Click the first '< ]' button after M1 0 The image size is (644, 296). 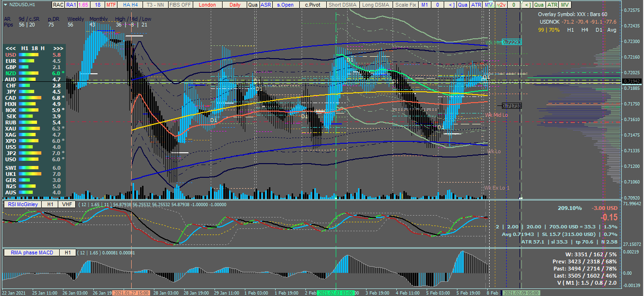(451, 5)
